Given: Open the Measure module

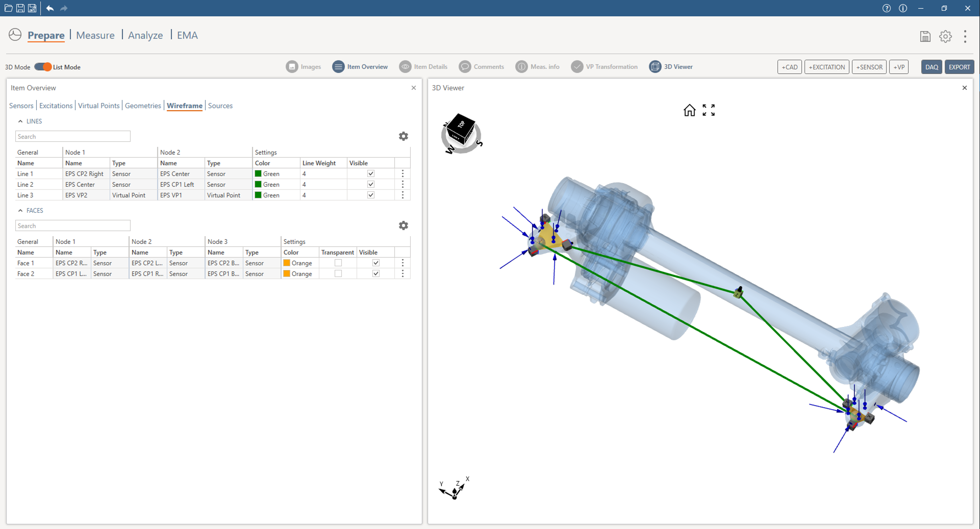Looking at the screenshot, I should click(x=95, y=35).
